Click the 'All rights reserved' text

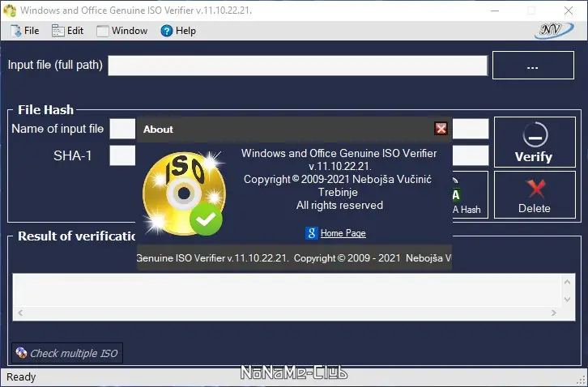(339, 206)
